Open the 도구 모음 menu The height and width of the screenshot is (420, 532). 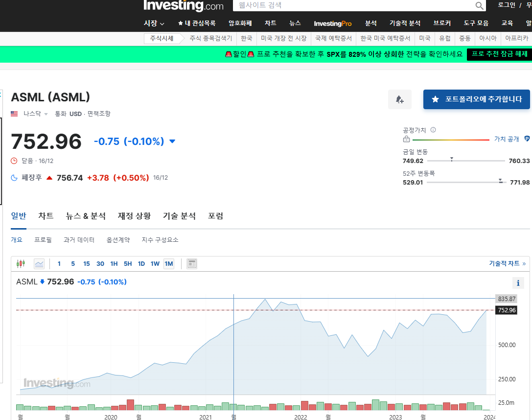pyautogui.click(x=476, y=23)
